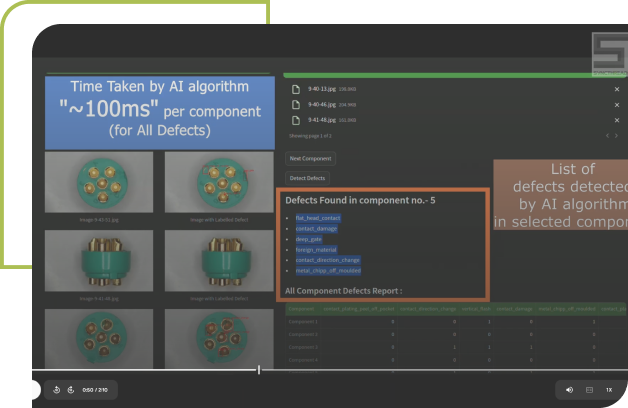
Task: Click the video progress bar handle
Action: tap(259, 370)
